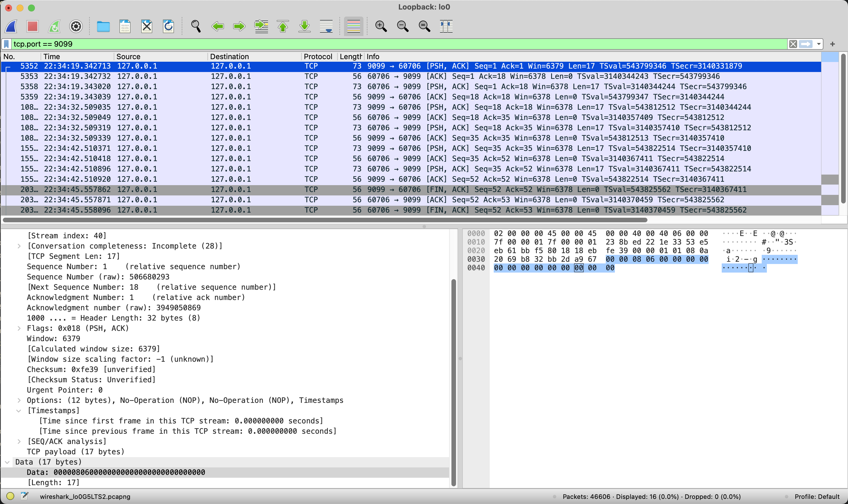This screenshot has width=848, height=504.
Task: Save this capture file
Action: [x=125, y=26]
